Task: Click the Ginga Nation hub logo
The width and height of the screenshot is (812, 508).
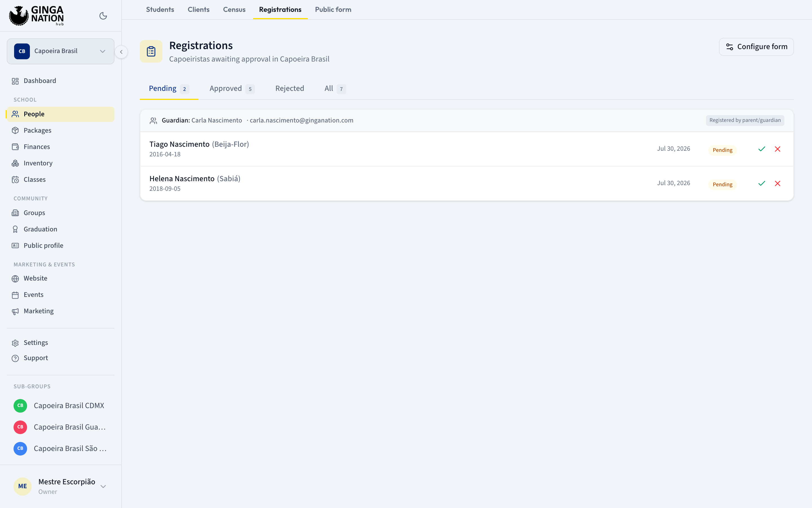Action: 36,16
